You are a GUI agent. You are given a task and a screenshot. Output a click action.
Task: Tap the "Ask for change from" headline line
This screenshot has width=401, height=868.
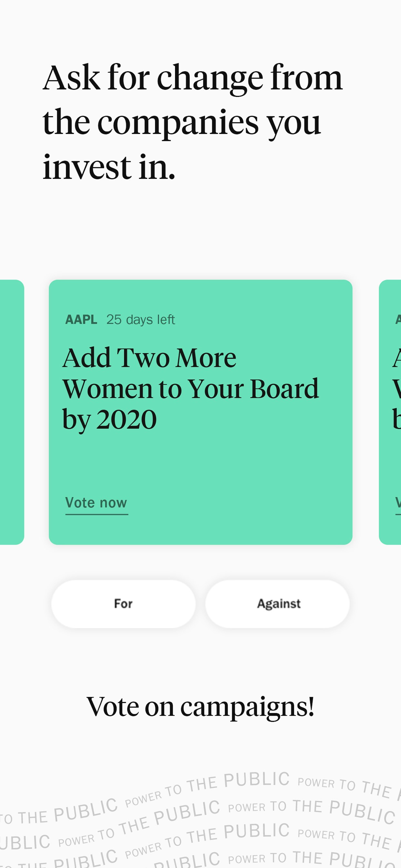click(193, 78)
